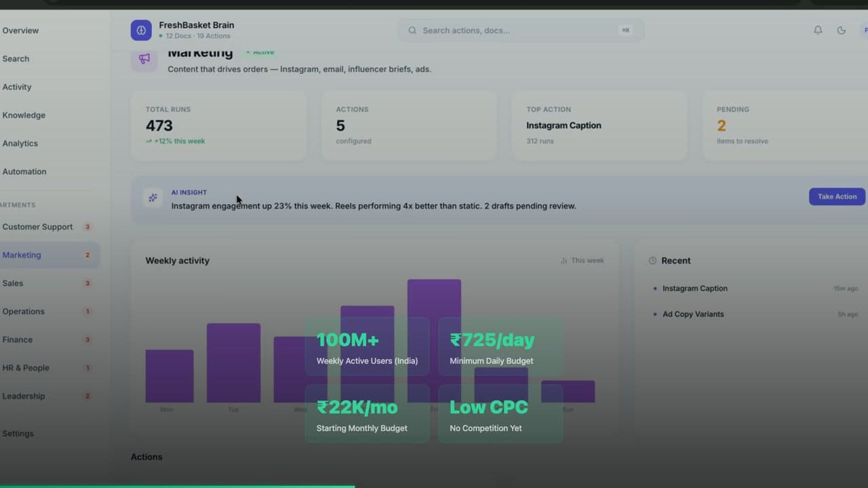Open Analytics in the sidebar
868x488 pixels.
click(x=20, y=144)
